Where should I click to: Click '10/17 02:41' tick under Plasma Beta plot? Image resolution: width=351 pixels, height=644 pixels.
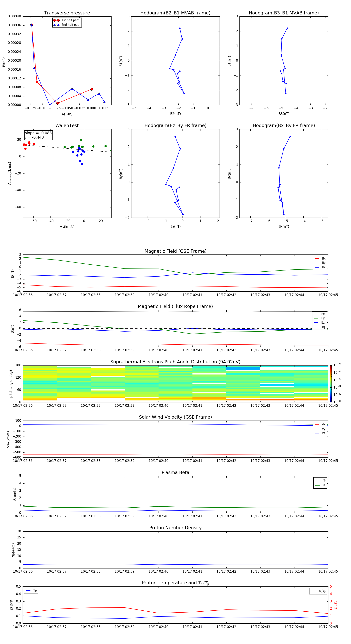(192, 516)
